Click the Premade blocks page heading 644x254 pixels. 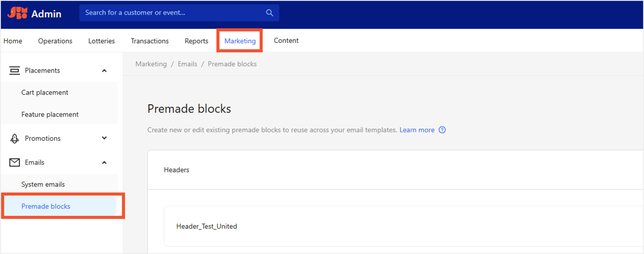[x=189, y=109]
